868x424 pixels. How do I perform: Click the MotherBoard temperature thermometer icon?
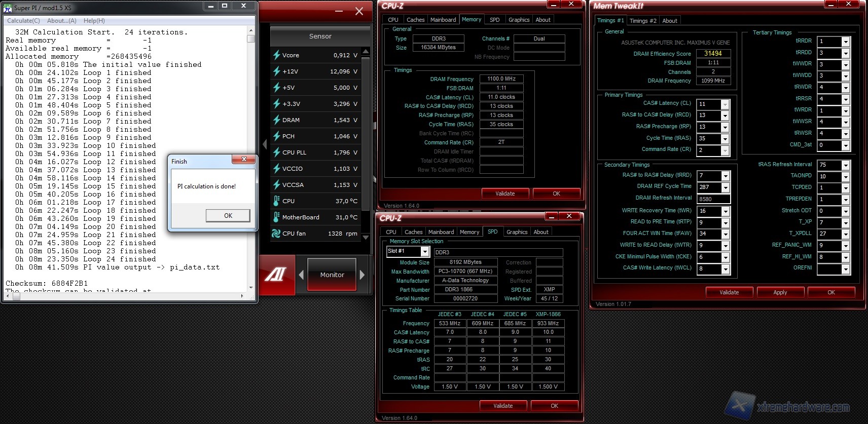pos(276,217)
